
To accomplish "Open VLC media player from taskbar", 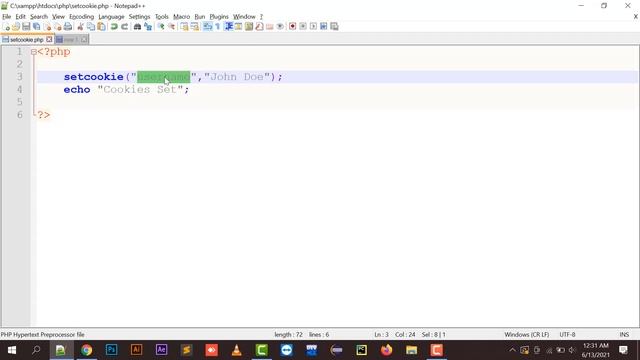I will coord(236,350).
